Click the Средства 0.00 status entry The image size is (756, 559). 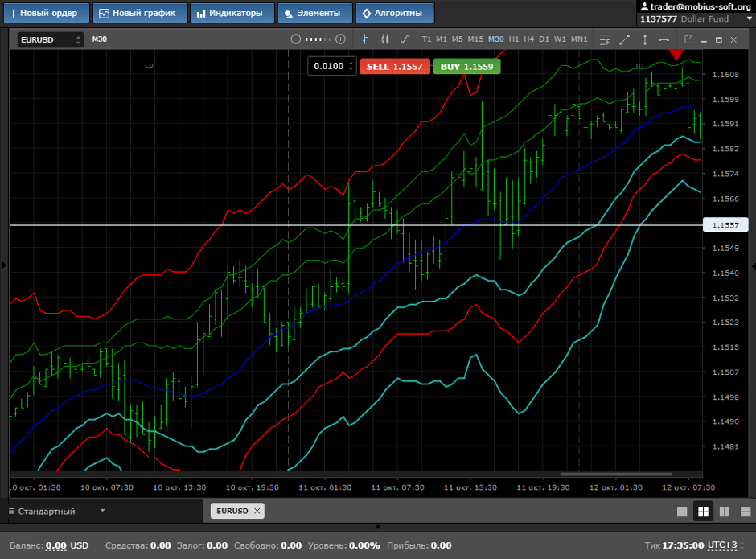click(138, 545)
